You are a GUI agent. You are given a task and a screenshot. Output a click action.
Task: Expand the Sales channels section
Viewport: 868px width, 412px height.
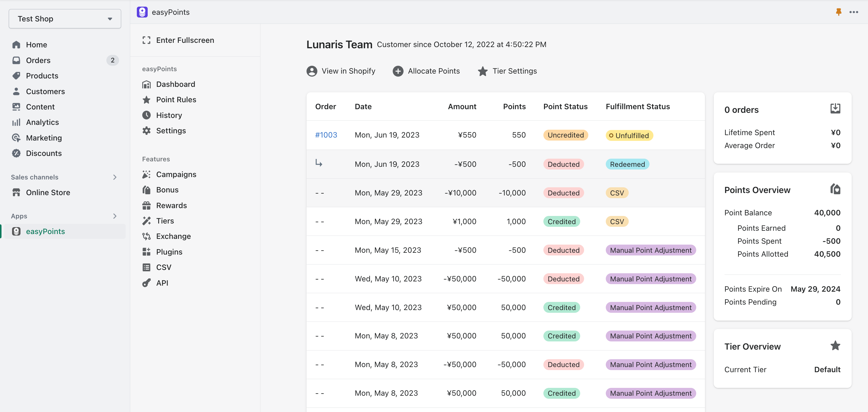[x=115, y=177]
